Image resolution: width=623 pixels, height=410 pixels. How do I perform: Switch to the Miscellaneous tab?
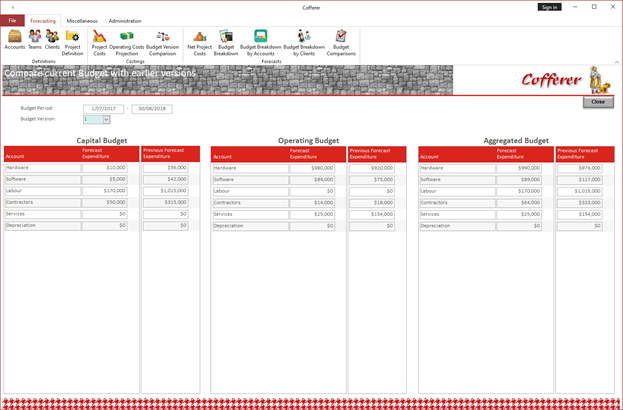[82, 21]
